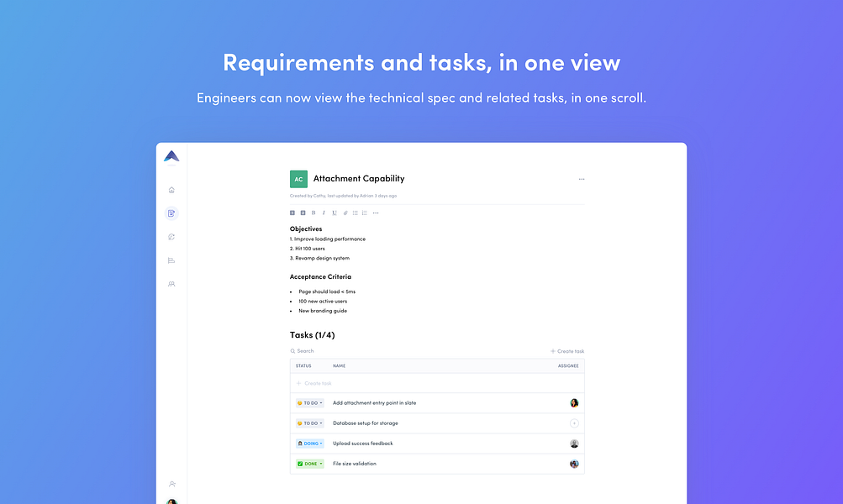This screenshot has height=504, width=843.
Task: Click 'New branding guide' bullet
Action: [323, 311]
